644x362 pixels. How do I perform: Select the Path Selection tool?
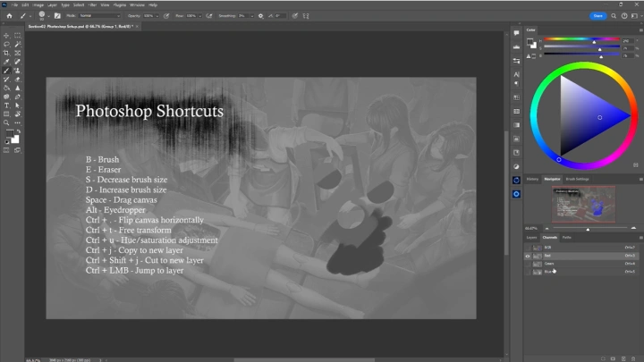pos(18,105)
